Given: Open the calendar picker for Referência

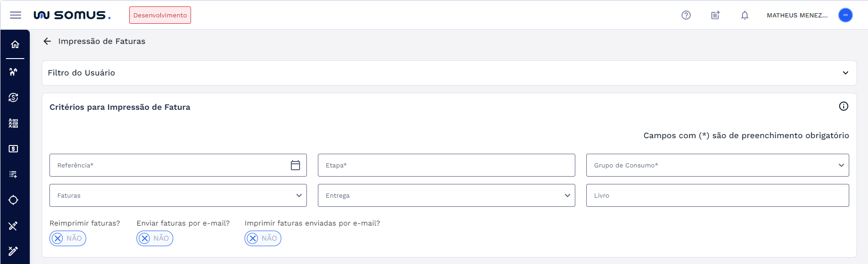Looking at the screenshot, I should (x=295, y=165).
